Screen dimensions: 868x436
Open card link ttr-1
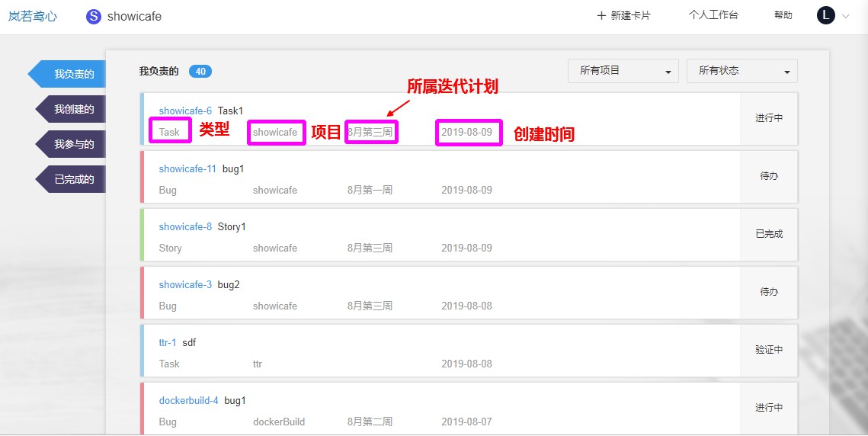pos(167,343)
